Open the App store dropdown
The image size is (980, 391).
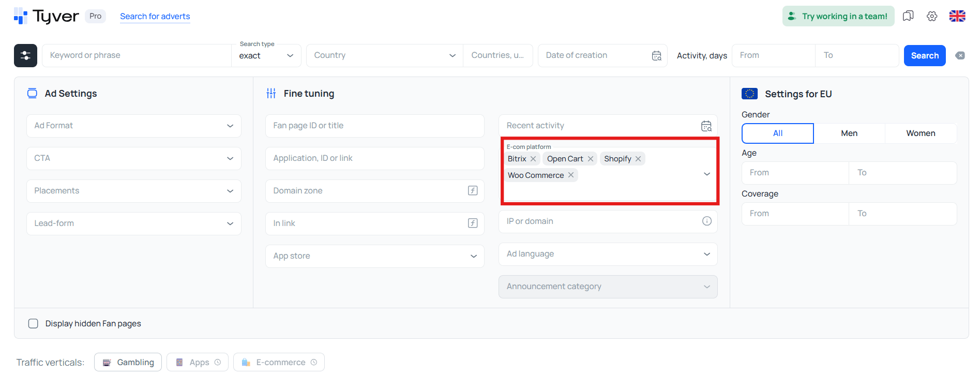click(x=375, y=256)
